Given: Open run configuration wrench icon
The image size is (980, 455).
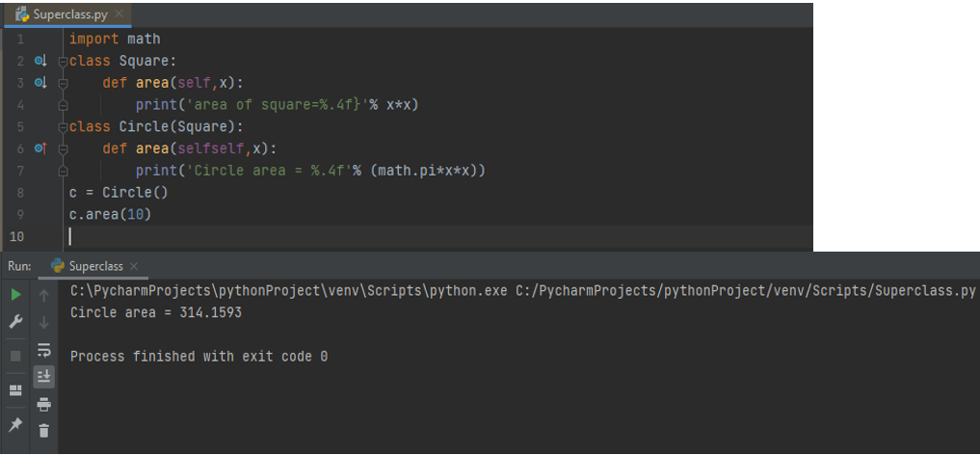Looking at the screenshot, I should [16, 323].
